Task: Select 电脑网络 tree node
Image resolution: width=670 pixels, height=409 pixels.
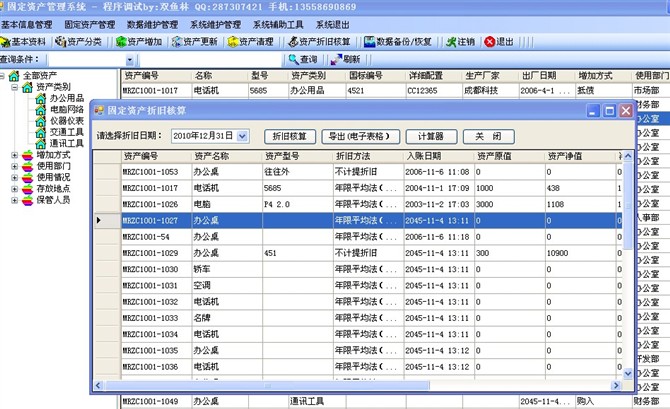Action: point(67,109)
